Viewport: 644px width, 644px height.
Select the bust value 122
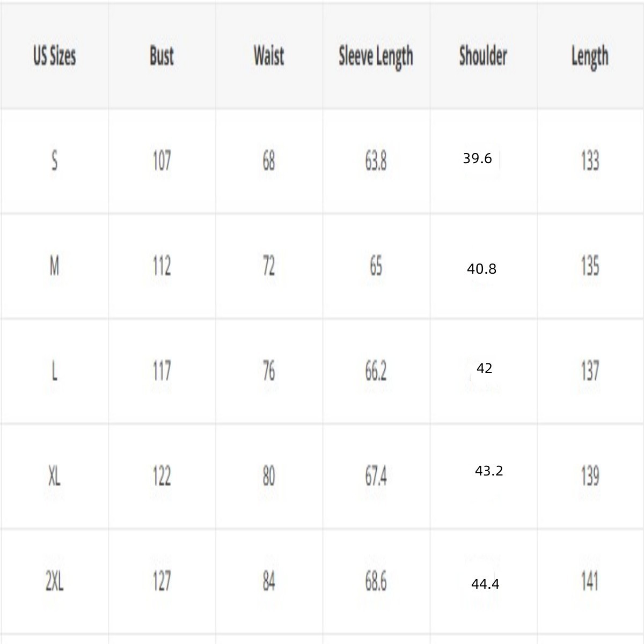[x=162, y=476]
